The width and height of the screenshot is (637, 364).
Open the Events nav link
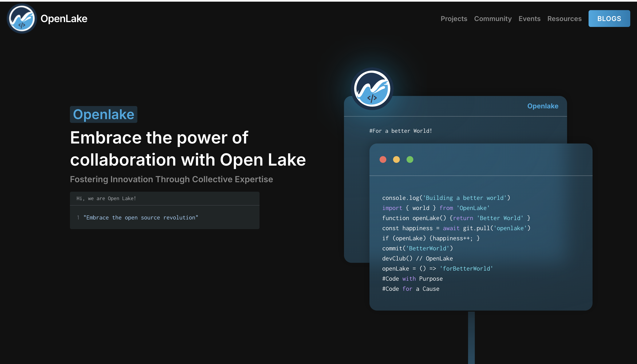[529, 19]
